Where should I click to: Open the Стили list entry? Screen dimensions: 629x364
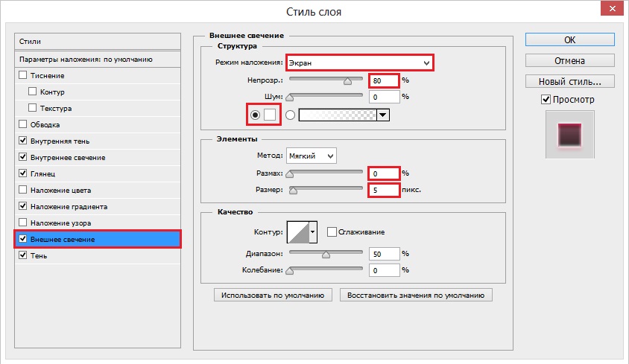[98, 41]
